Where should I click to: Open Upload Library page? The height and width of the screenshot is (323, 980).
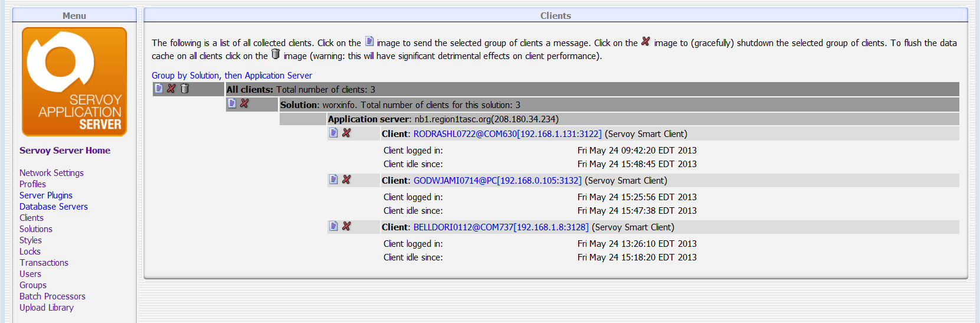[x=47, y=308]
